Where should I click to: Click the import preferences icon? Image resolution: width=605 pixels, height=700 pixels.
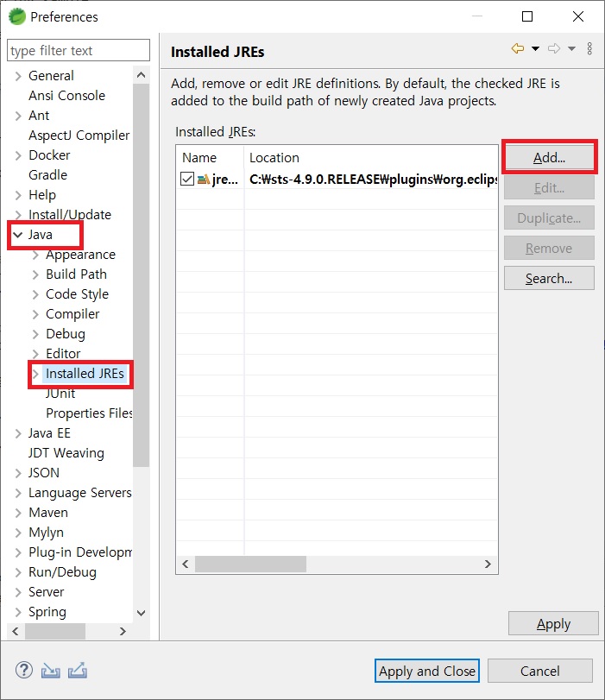50,670
